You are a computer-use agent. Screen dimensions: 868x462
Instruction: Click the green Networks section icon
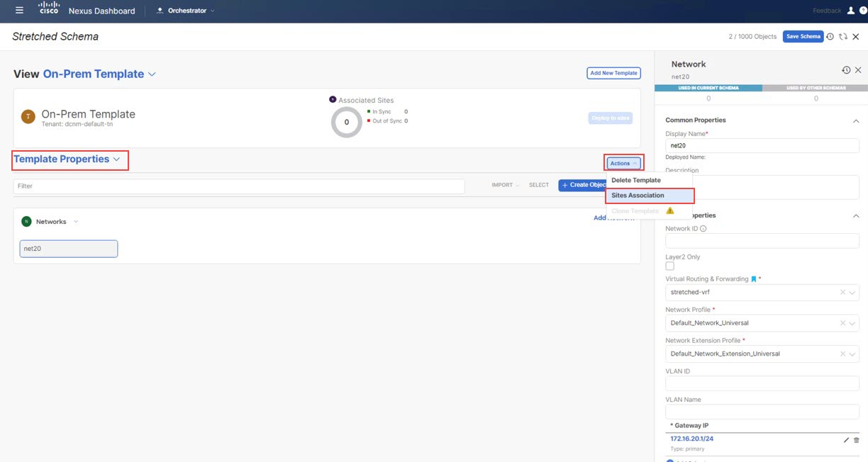point(26,222)
